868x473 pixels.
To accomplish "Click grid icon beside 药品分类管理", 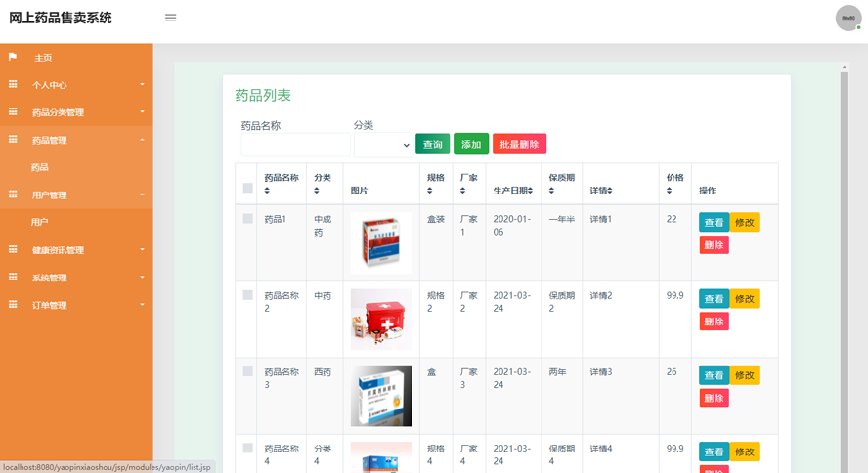I will tap(13, 111).
